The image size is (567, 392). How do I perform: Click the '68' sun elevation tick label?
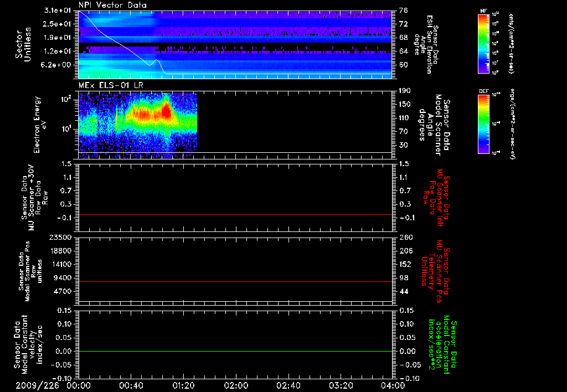404,38
